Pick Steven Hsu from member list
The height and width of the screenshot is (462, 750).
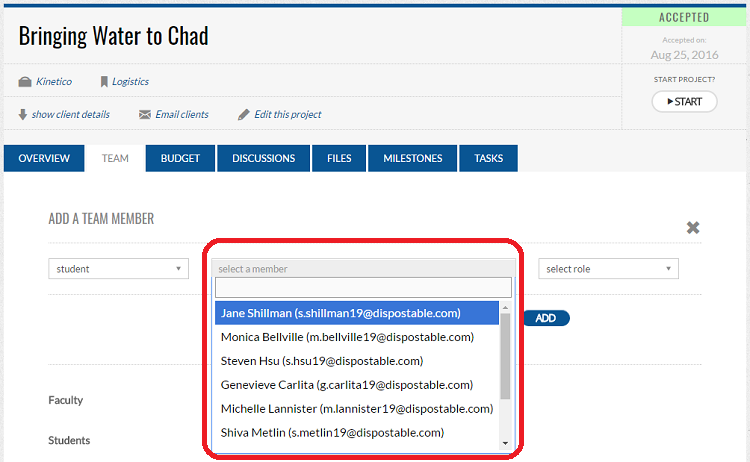point(357,361)
